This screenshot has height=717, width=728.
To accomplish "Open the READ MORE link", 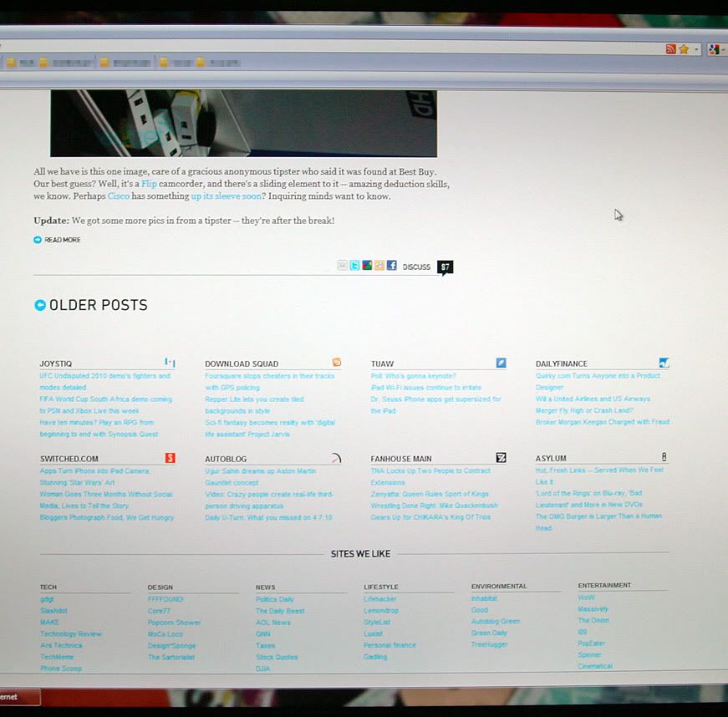I will [62, 240].
